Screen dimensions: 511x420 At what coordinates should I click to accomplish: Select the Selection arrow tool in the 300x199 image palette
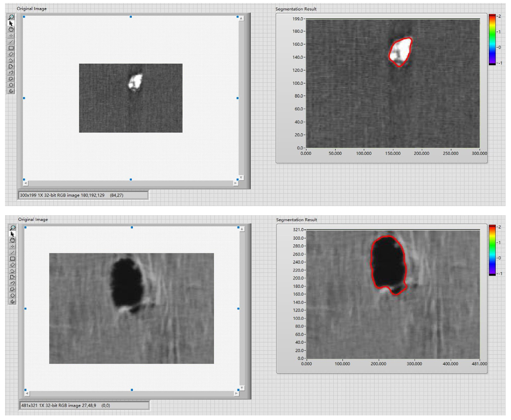point(11,23)
